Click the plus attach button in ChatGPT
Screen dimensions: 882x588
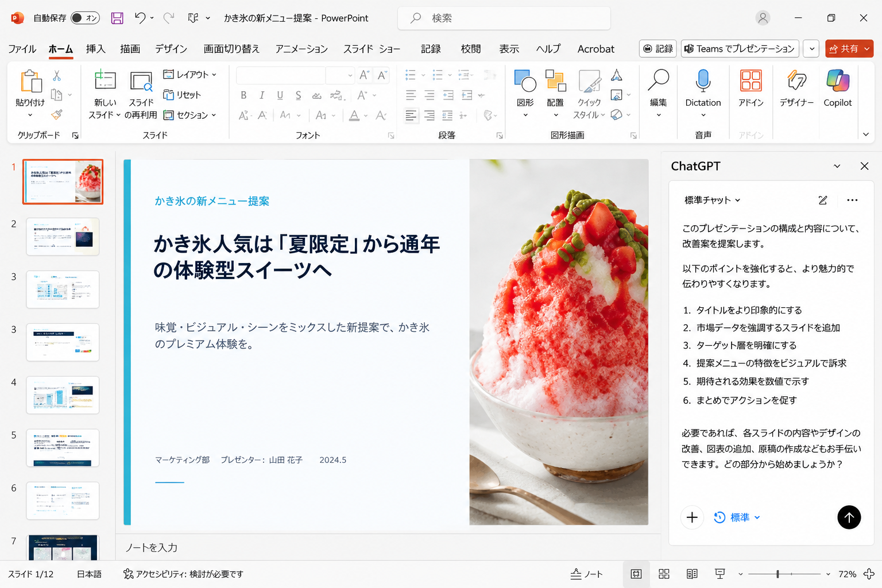[692, 517]
